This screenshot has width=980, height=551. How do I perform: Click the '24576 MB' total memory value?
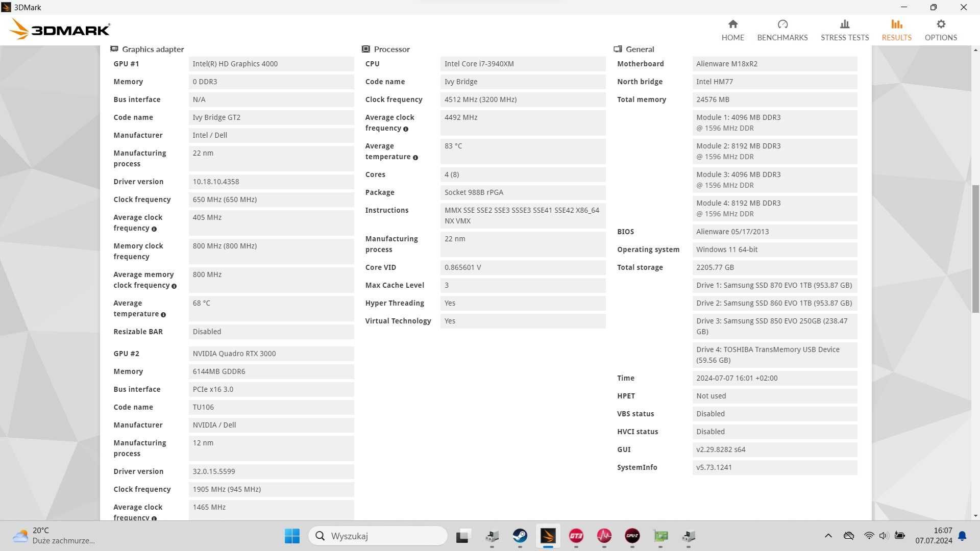click(775, 99)
